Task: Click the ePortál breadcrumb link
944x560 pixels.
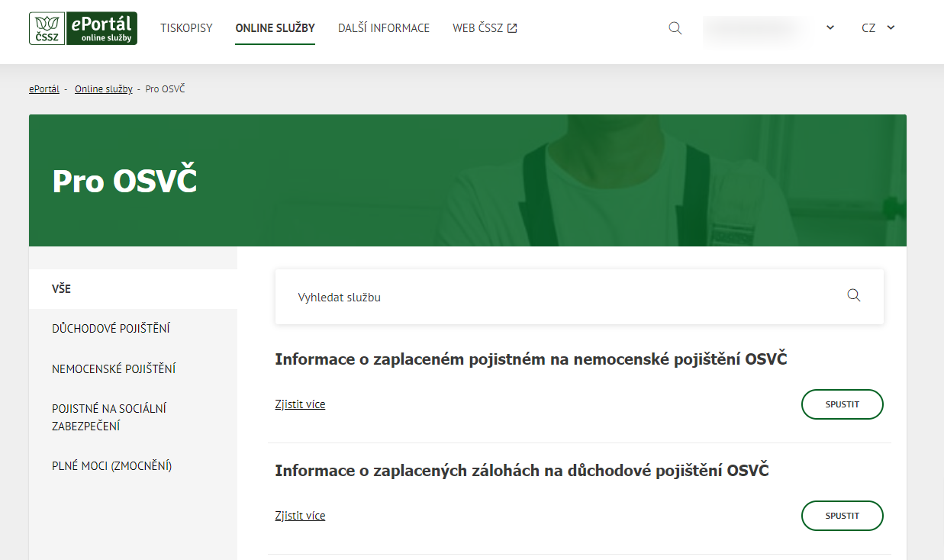Action: tap(44, 89)
